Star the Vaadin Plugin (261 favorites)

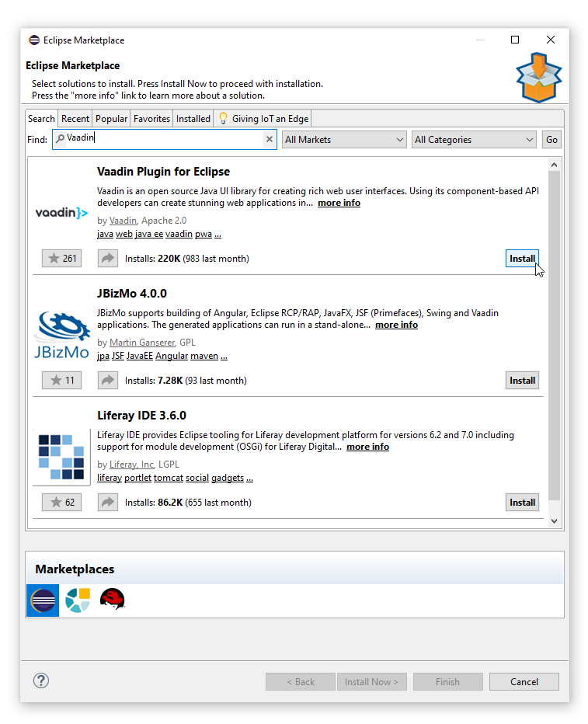(62, 258)
